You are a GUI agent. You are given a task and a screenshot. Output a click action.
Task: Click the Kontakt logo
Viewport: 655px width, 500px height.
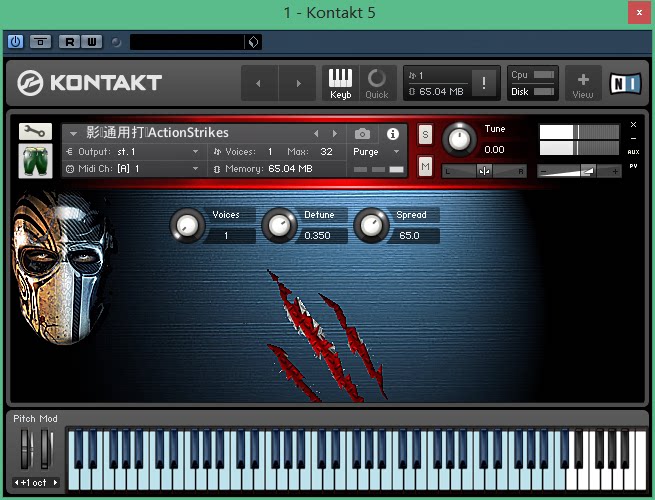click(89, 83)
